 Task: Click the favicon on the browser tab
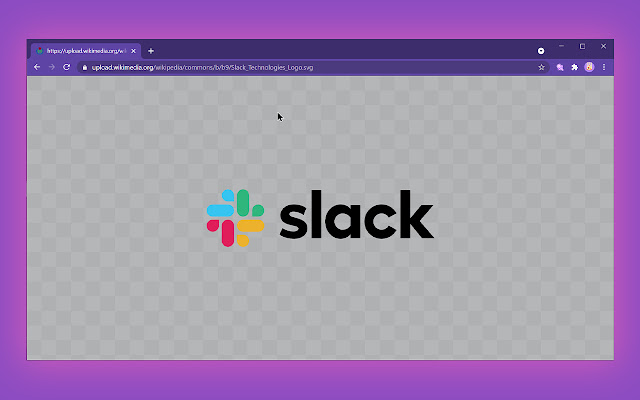pos(39,50)
